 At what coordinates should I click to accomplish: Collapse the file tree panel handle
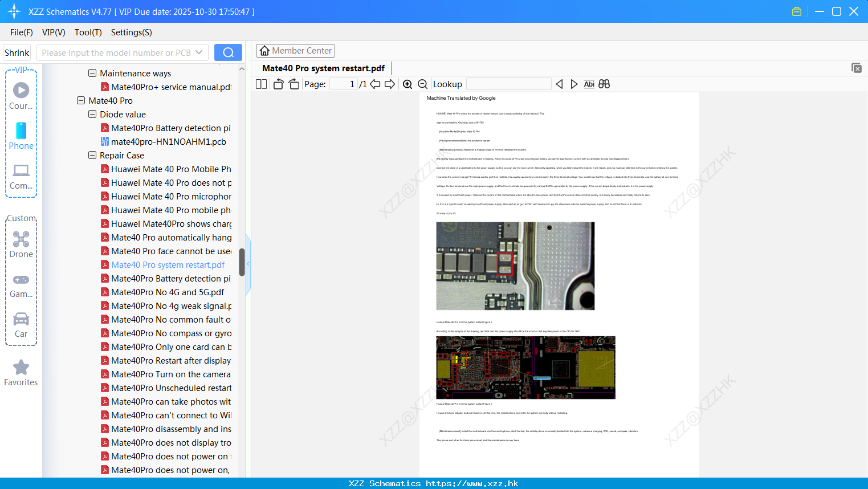click(x=248, y=264)
